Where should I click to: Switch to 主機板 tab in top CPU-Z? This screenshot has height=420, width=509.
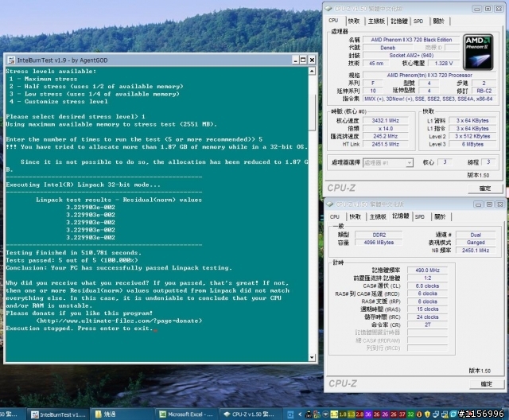point(376,21)
